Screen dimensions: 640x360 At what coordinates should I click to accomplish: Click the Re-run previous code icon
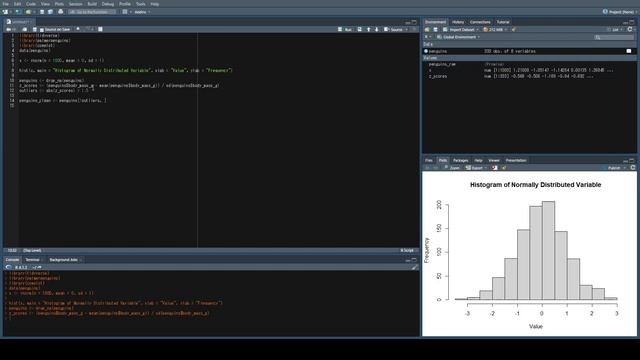[360, 29]
